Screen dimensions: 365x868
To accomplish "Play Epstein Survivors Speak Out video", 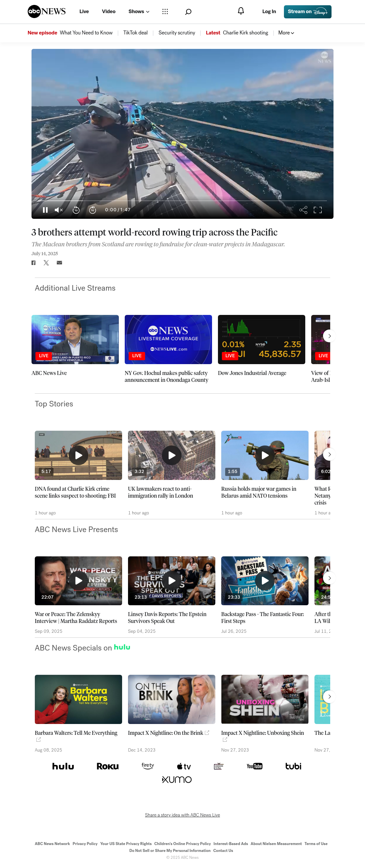I will (172, 581).
